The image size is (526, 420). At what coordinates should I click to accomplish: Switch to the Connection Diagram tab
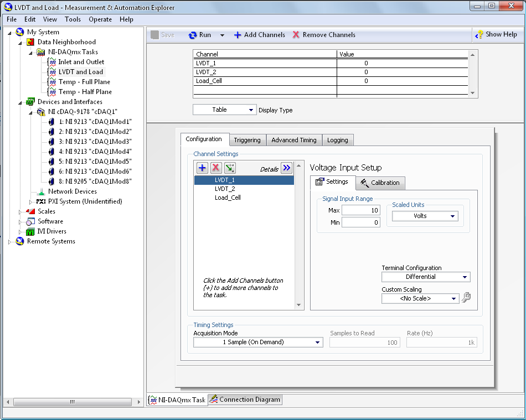(x=245, y=400)
